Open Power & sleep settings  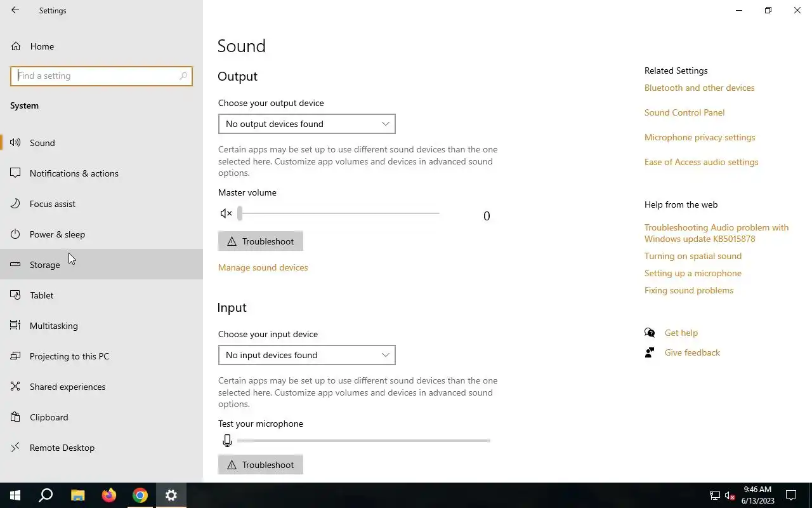(x=101, y=234)
